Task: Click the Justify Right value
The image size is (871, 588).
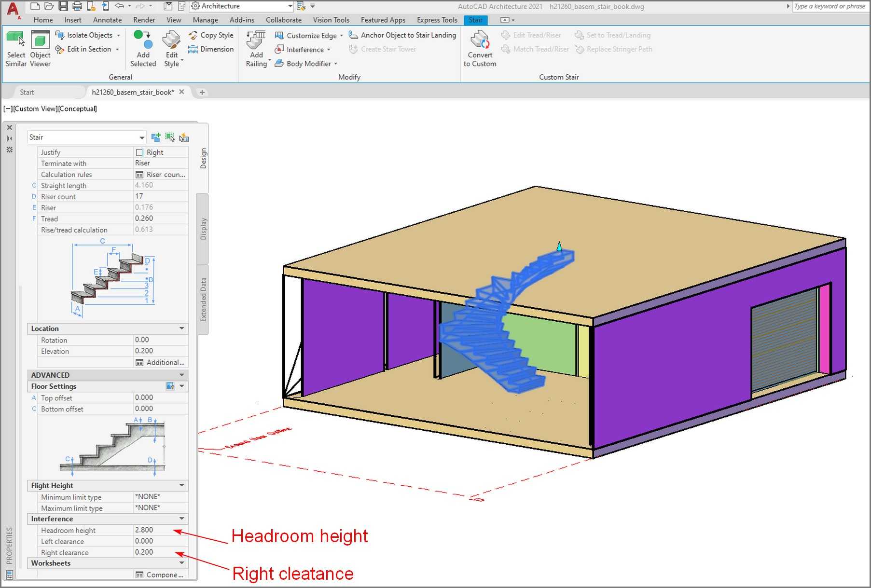Action: coord(161,152)
